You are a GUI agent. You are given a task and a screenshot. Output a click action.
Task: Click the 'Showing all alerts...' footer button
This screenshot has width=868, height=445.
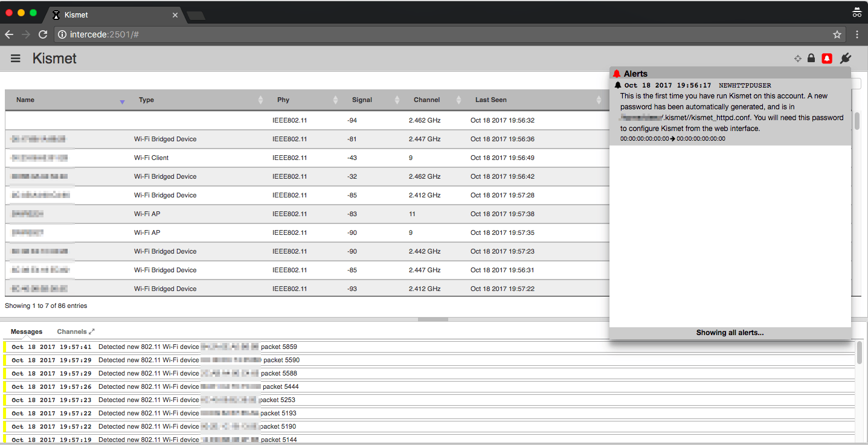tap(730, 333)
